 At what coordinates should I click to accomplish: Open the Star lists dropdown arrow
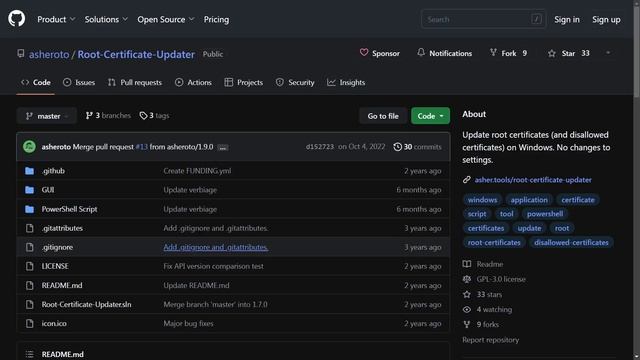tap(608, 53)
